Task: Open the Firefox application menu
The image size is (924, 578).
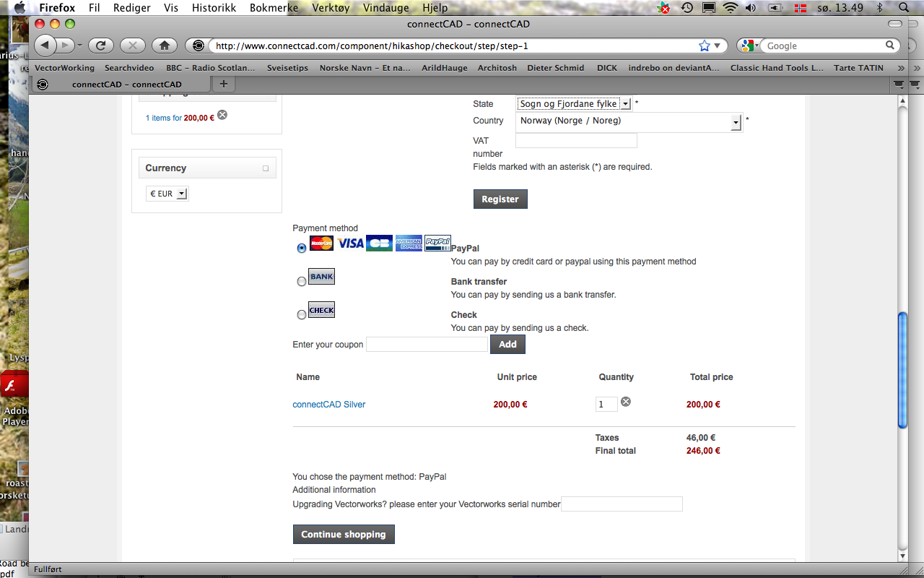Action: [57, 8]
